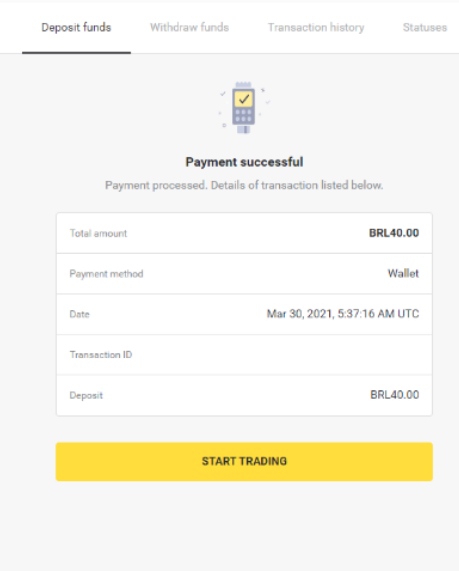Viewport: 459px width, 571px height.
Task: Click the Deposit row label
Action: pyautogui.click(x=86, y=395)
